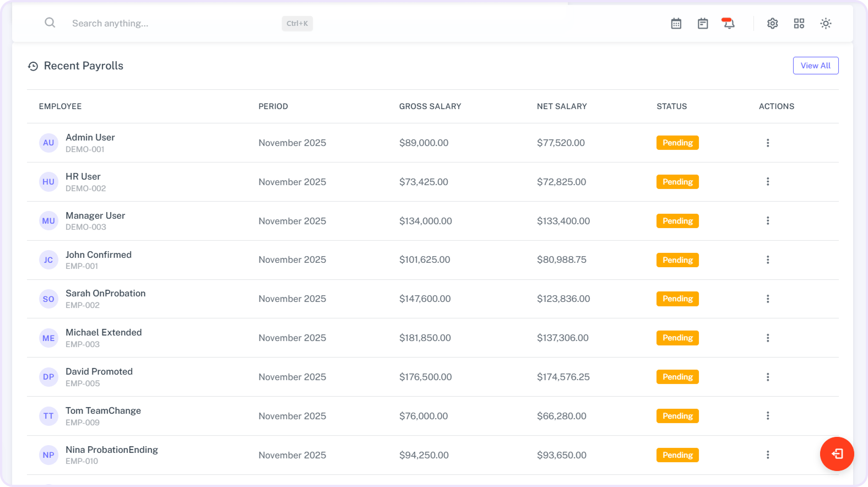868x487 pixels.
Task: Click the View All button
Action: [815, 66]
